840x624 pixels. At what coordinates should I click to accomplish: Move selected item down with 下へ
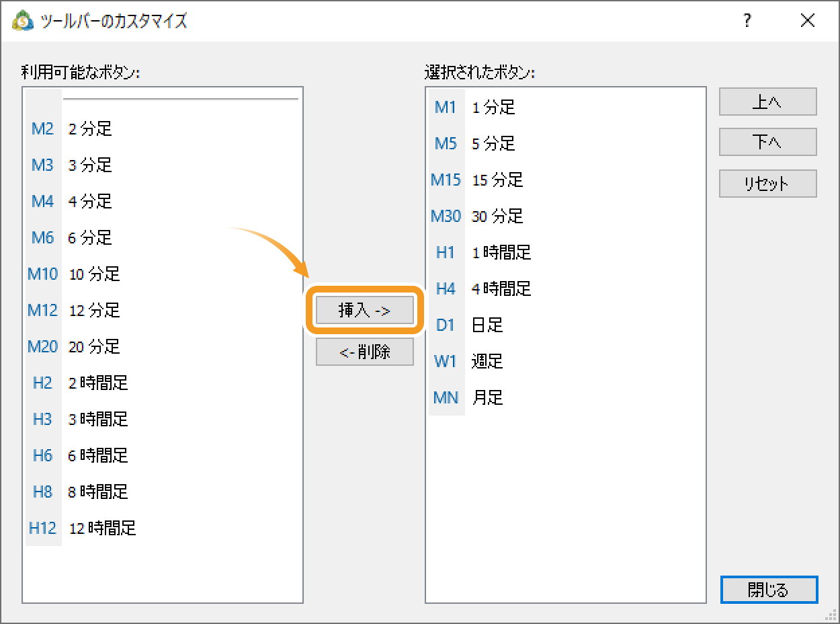(x=768, y=143)
